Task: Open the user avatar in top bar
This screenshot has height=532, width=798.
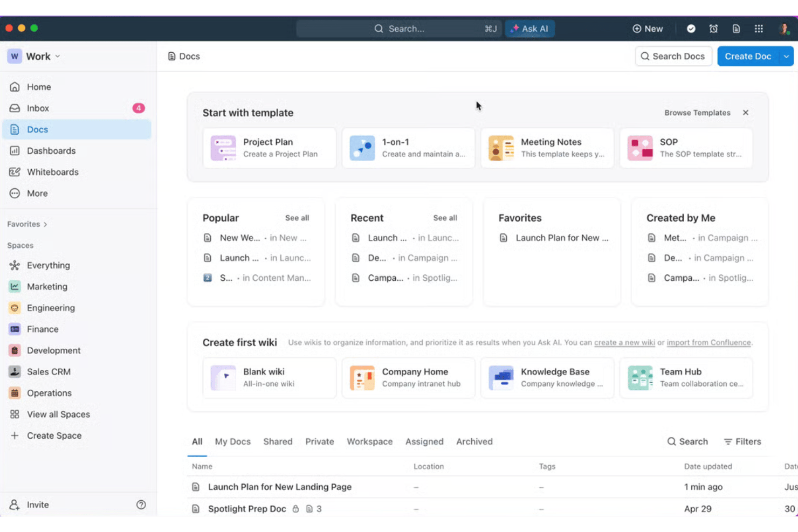Action: [784, 29]
